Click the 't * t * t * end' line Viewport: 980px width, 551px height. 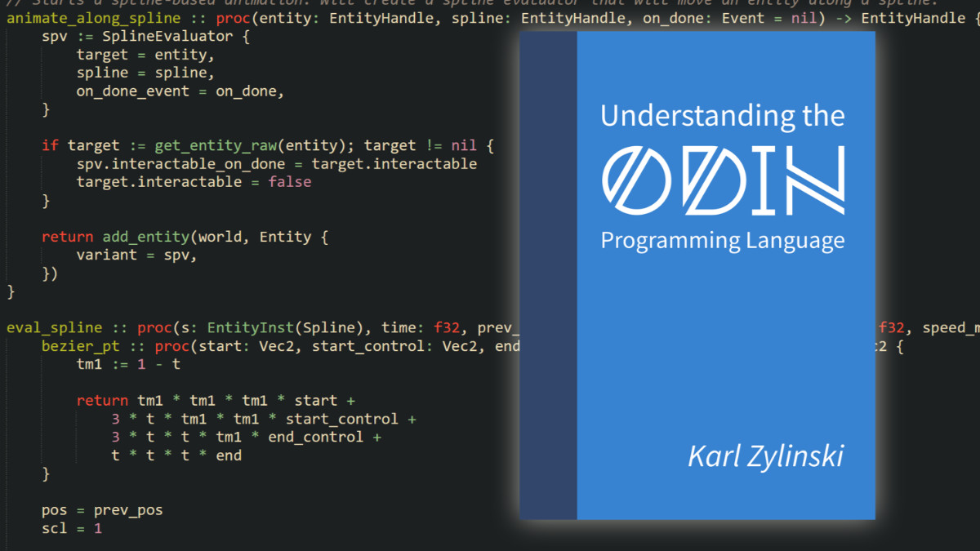(x=176, y=455)
